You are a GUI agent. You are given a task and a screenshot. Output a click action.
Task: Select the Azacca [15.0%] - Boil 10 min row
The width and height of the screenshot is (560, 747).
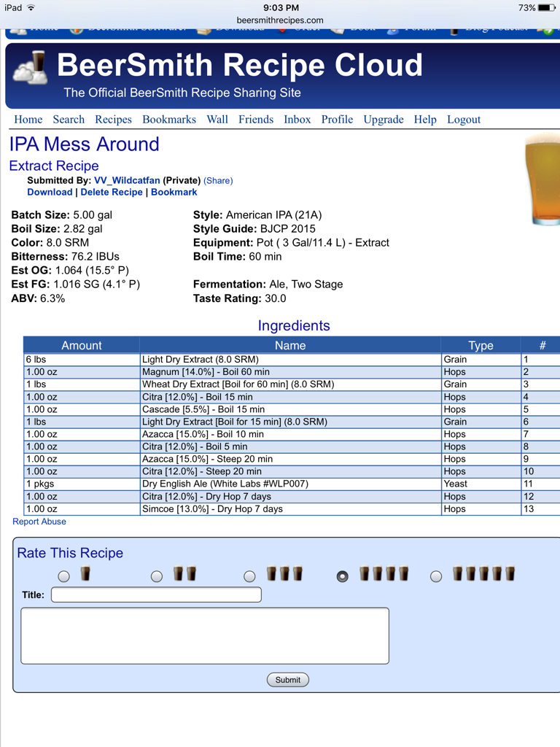[292, 434]
